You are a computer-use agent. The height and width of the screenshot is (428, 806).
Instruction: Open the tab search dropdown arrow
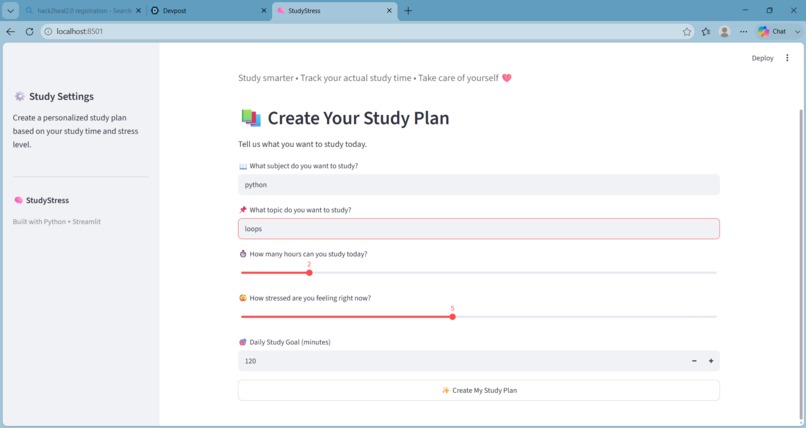[10, 11]
